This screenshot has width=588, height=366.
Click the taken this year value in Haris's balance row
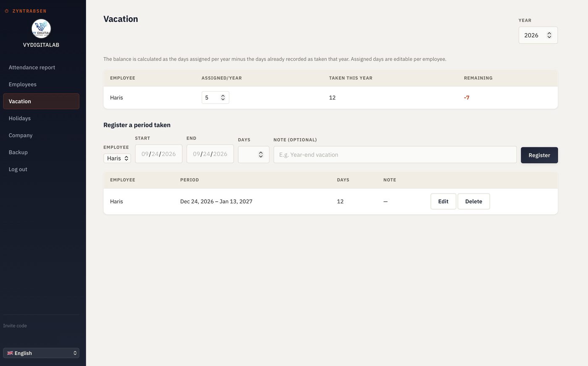(332, 97)
